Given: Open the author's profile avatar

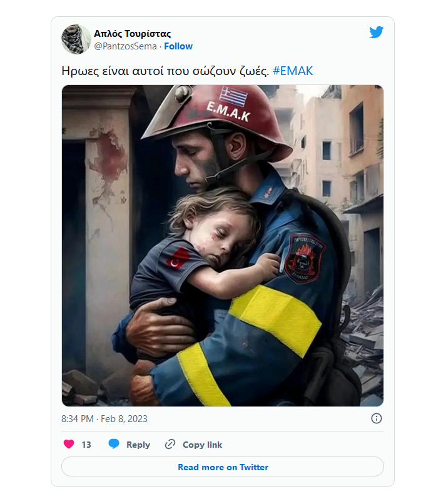Looking at the screenshot, I should 76,39.
